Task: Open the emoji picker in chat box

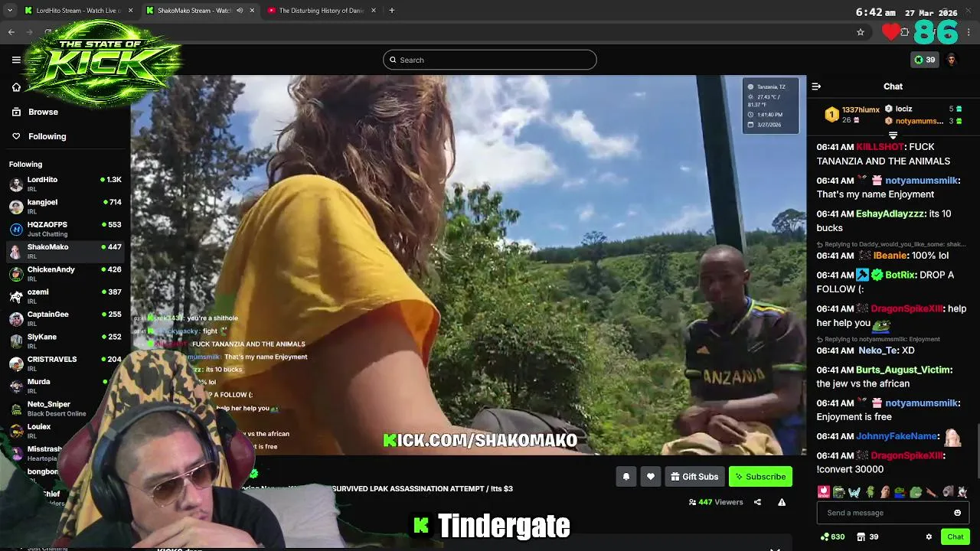Action: coord(957,513)
